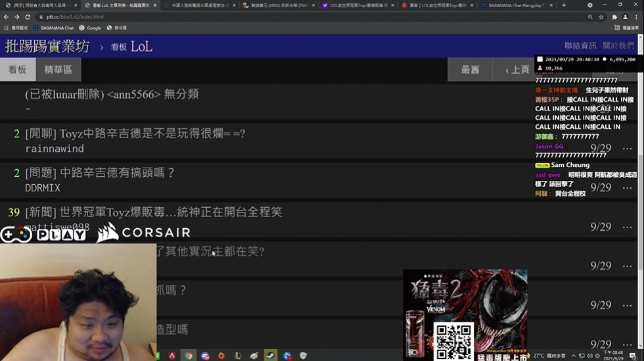Switch to the KRW currency conversion tab
Screen dimensions: 644x361
click(x=279, y=5)
